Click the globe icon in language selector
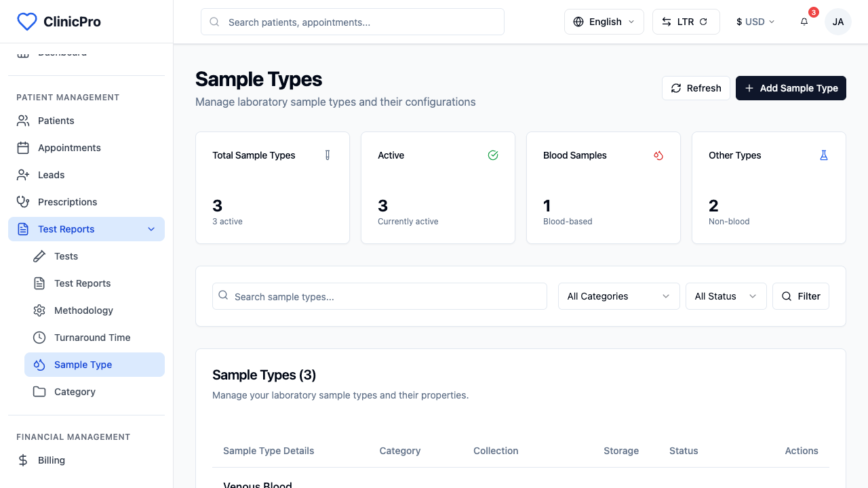 578,22
